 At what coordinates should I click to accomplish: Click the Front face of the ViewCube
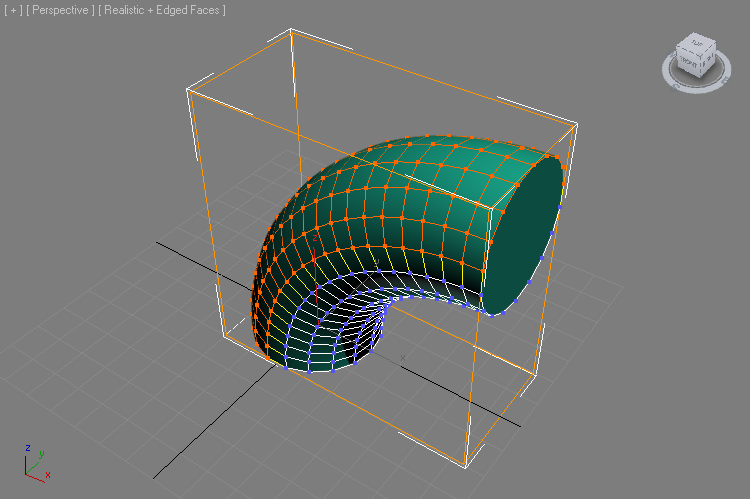(x=688, y=62)
